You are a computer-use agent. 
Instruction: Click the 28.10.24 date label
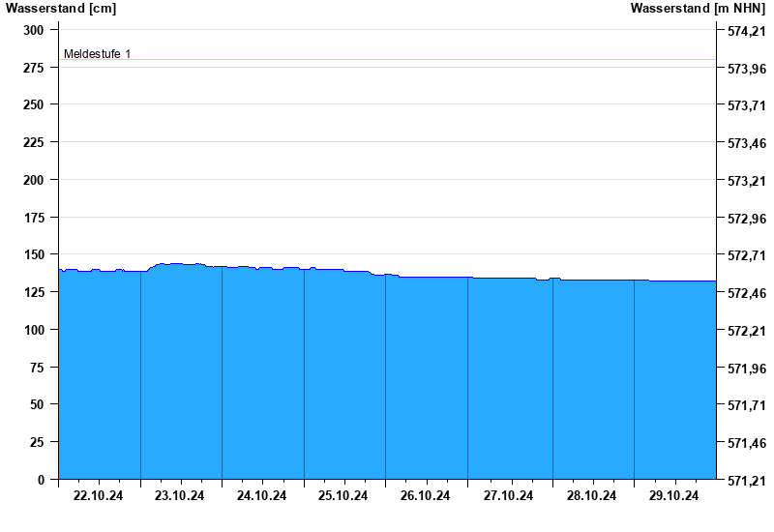click(x=591, y=496)
